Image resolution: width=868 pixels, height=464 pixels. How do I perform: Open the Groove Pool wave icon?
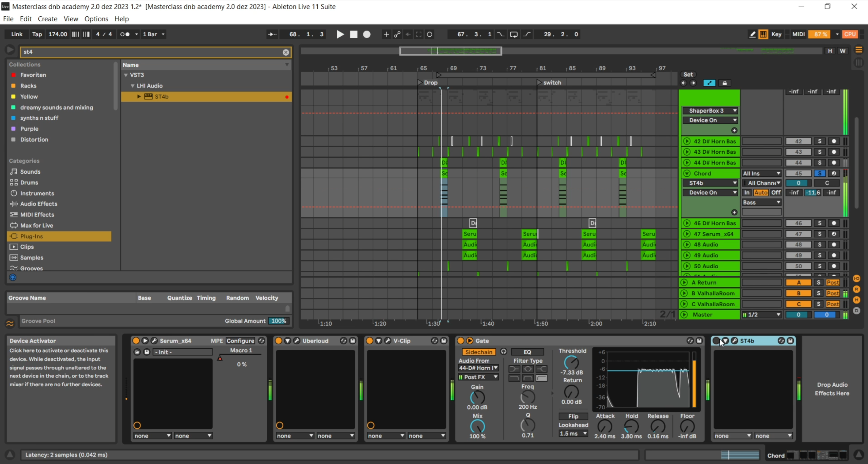click(10, 324)
